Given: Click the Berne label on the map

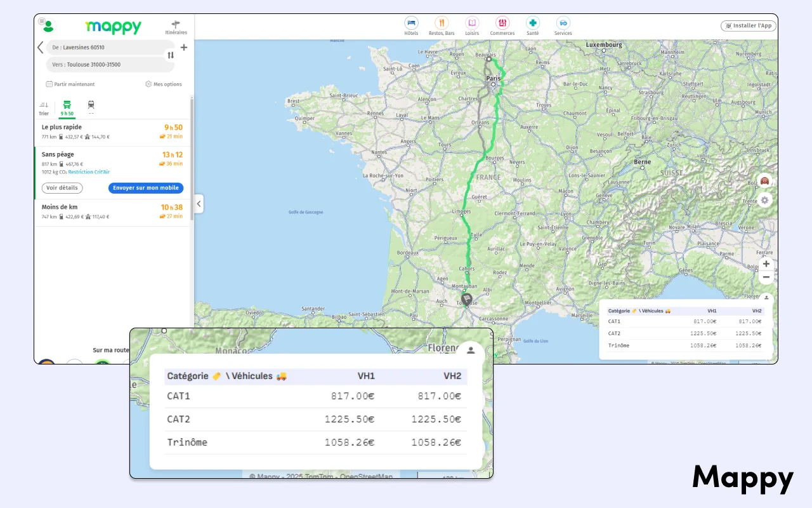Looking at the screenshot, I should point(643,162).
